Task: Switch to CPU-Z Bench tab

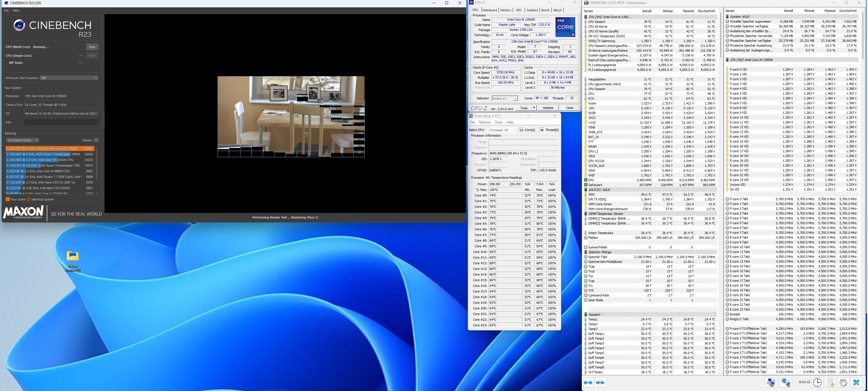Action: (546, 10)
